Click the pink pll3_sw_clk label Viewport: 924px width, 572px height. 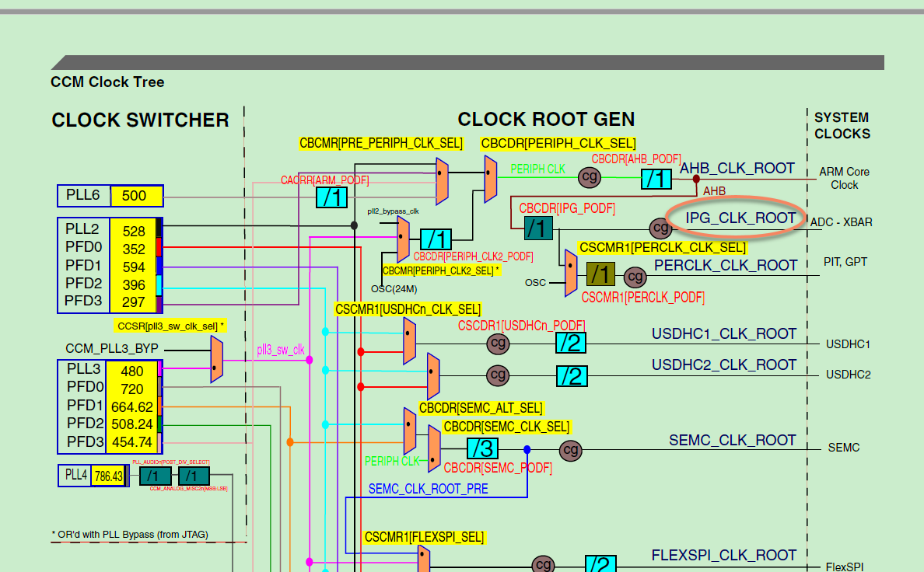(x=281, y=350)
